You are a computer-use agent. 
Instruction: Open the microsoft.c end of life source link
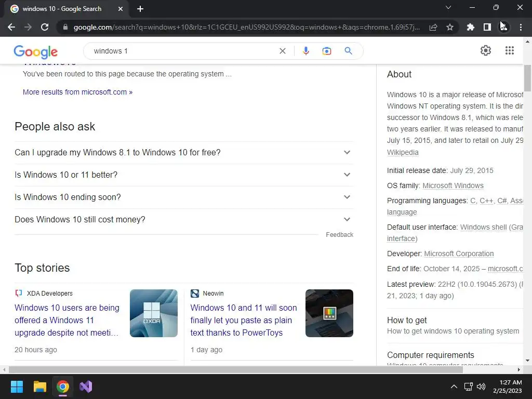click(505, 269)
